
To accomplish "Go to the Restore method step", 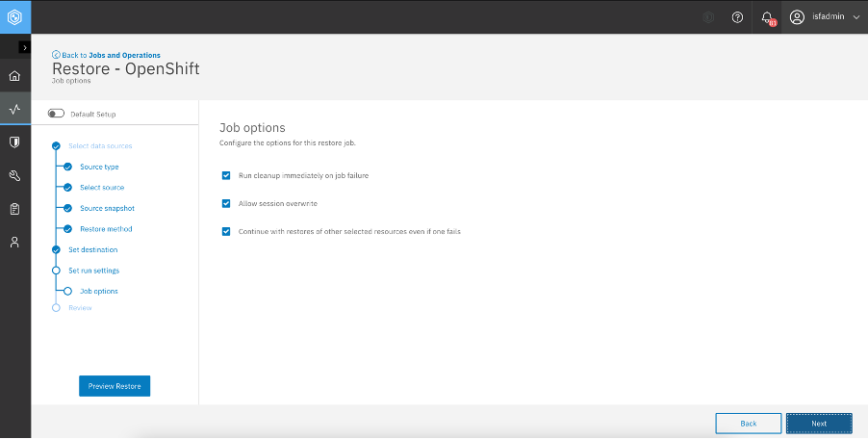I will pyautogui.click(x=106, y=229).
